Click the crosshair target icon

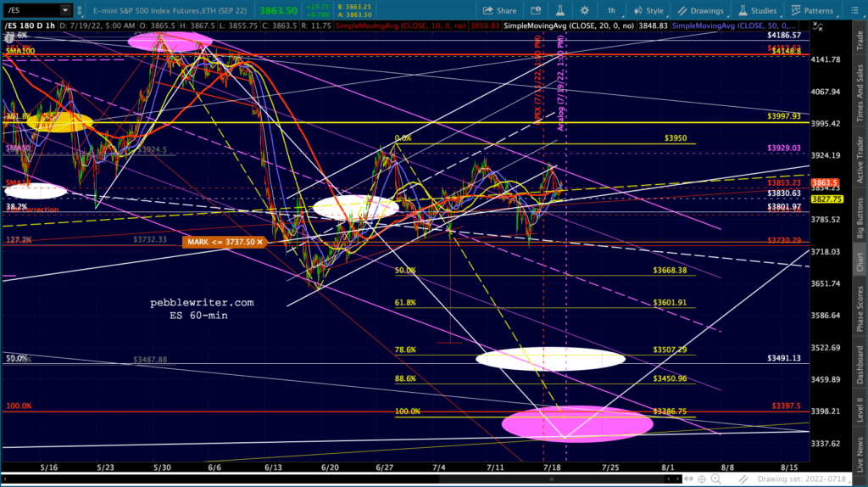702,479
